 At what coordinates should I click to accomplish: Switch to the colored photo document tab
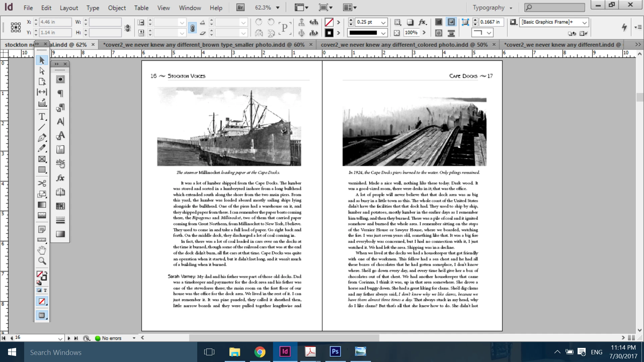(404, 45)
